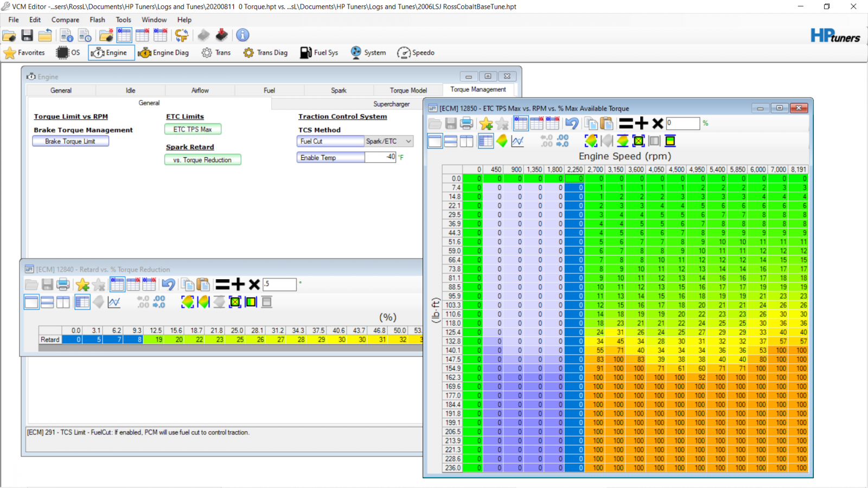Click the value input box in ETC TPS window
This screenshot has height=488, width=868.
(x=683, y=123)
